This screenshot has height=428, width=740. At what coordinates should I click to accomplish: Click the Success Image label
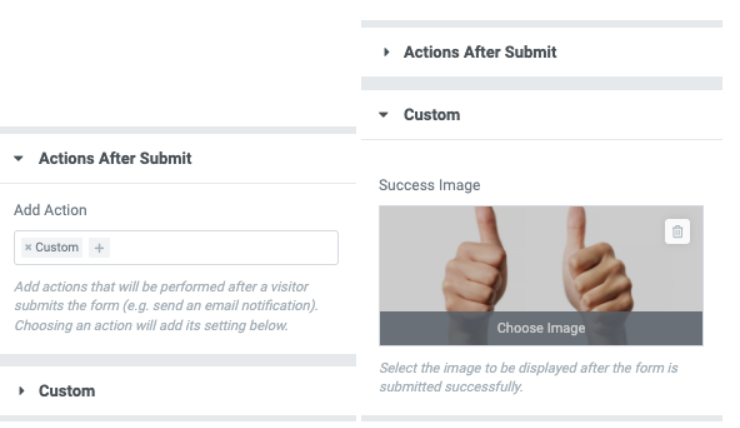click(429, 185)
